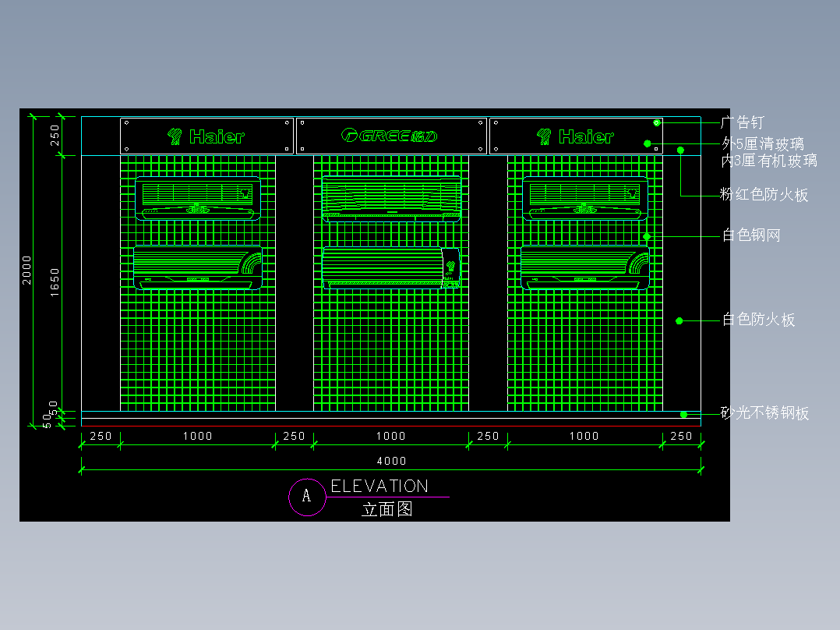The height and width of the screenshot is (630, 840).
Task: Click the right Haier logo sign
Action: (576, 136)
